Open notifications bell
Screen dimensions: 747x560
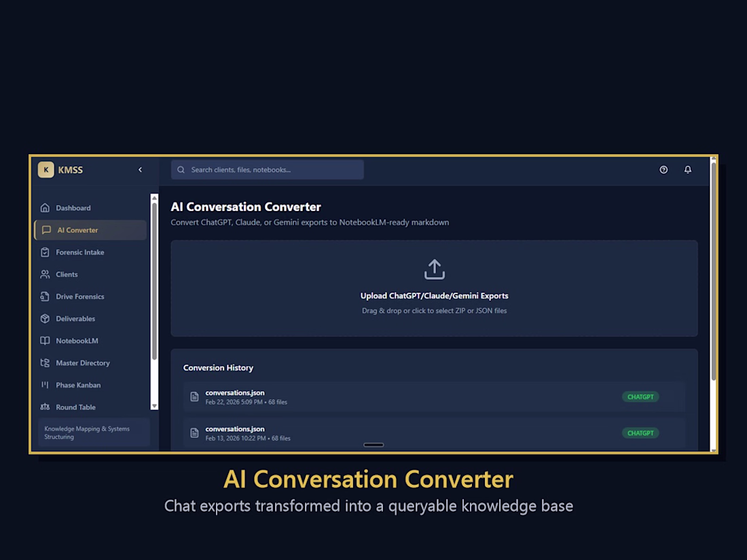tap(687, 170)
